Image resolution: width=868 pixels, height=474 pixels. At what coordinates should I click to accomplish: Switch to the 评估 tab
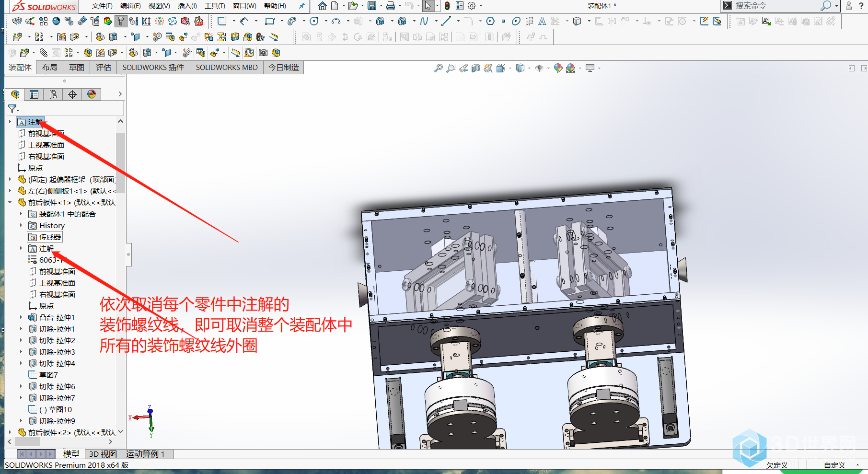[x=104, y=68]
